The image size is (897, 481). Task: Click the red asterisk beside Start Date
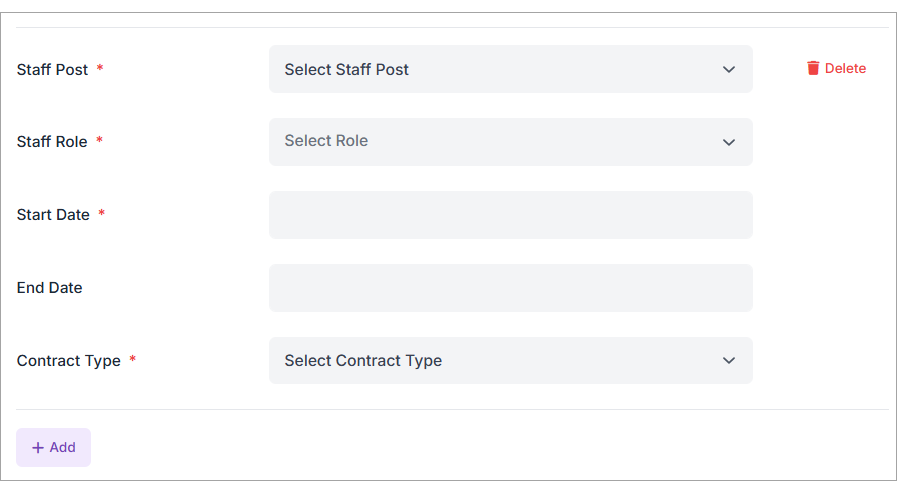(x=101, y=214)
